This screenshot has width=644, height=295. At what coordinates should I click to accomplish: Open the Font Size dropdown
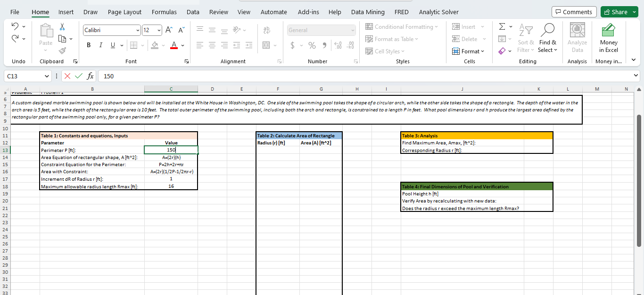159,30
